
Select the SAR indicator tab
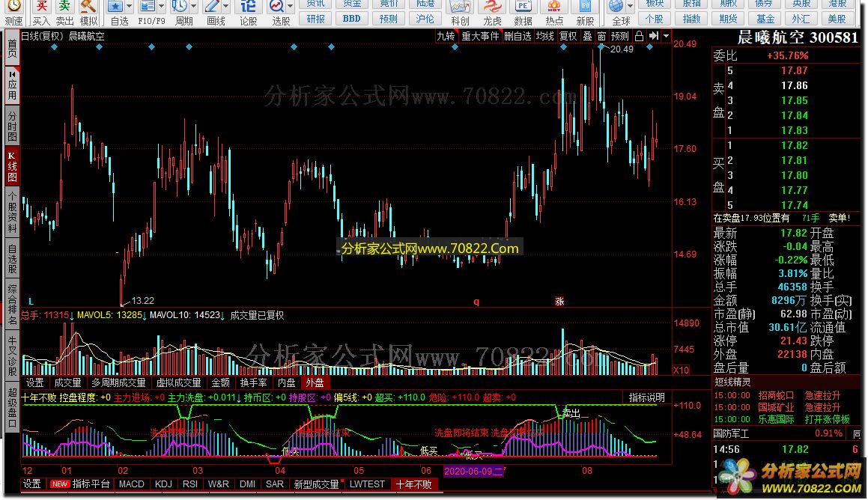coord(275,484)
